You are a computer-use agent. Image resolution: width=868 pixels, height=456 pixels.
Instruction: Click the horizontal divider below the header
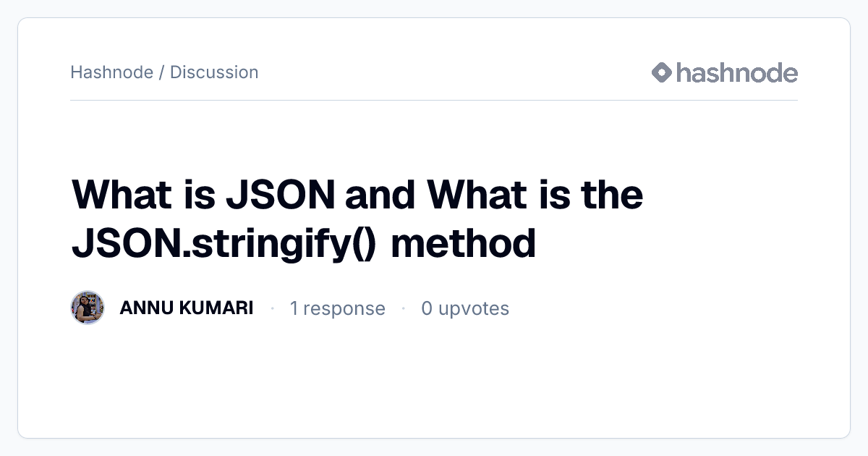click(x=434, y=100)
